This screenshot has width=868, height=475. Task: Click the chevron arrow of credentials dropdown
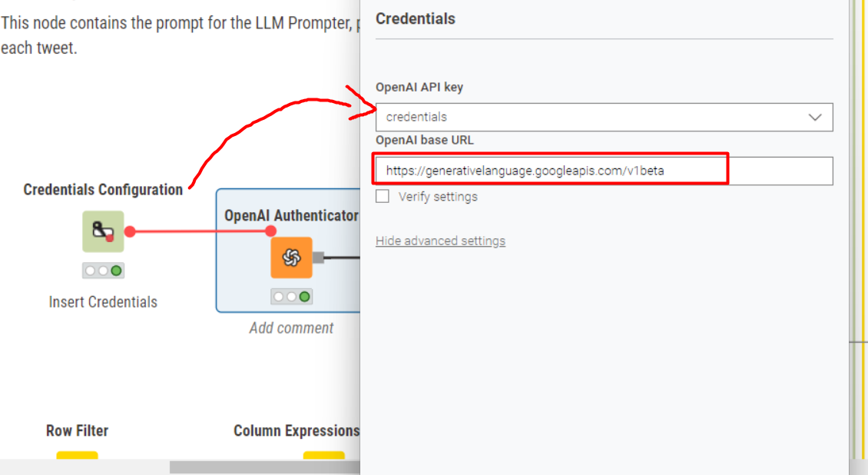coord(815,118)
